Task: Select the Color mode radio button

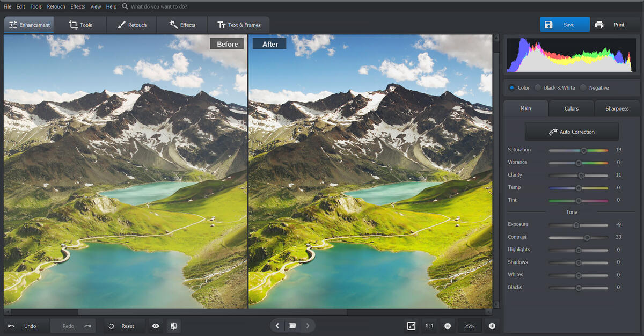Action: pyautogui.click(x=511, y=87)
